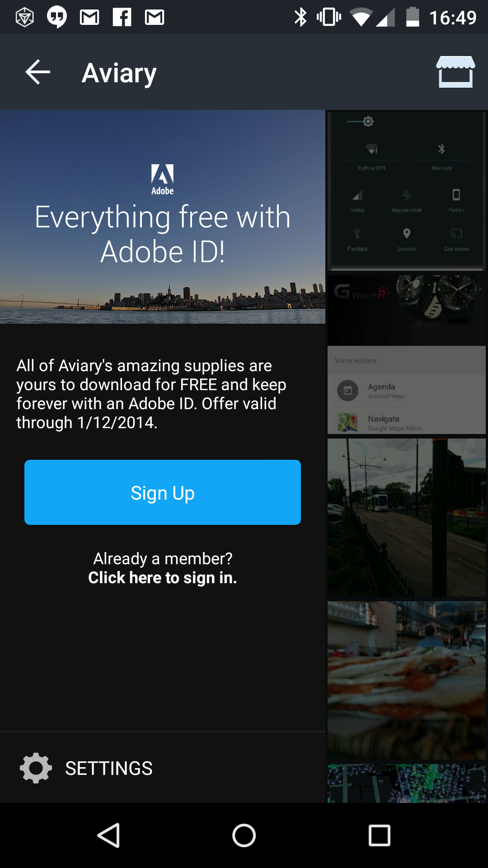The image size is (488, 868).
Task: Open the Aviary supplies store icon
Action: tap(455, 72)
